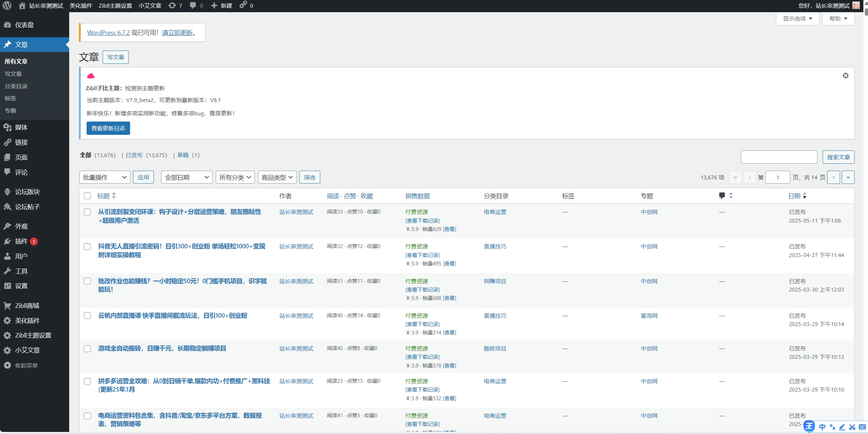The height and width of the screenshot is (434, 868).
Task: Sort posts by the 标题 column
Action: [106, 196]
